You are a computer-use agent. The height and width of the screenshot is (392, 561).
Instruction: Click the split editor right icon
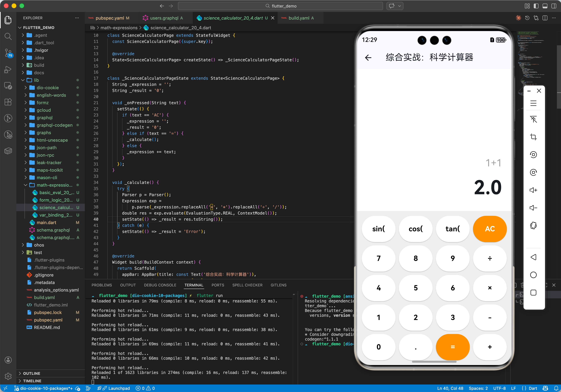(545, 18)
